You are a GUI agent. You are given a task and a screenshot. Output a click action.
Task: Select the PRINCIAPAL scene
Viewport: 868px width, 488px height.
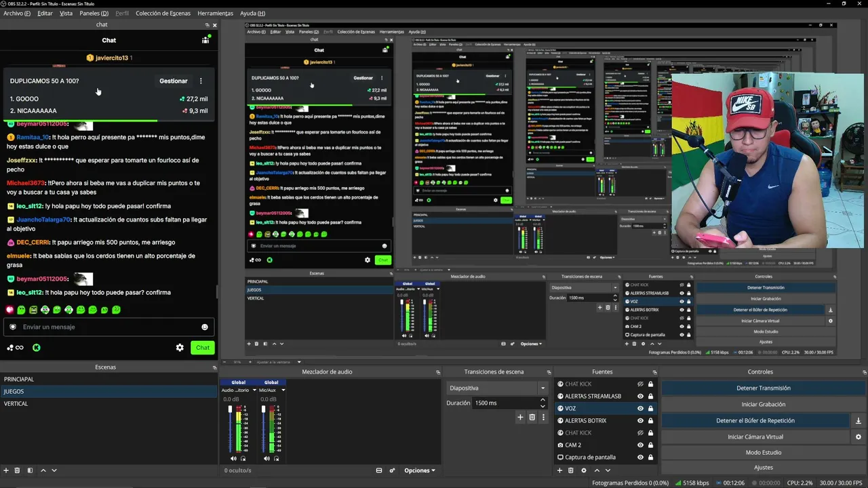(108, 380)
